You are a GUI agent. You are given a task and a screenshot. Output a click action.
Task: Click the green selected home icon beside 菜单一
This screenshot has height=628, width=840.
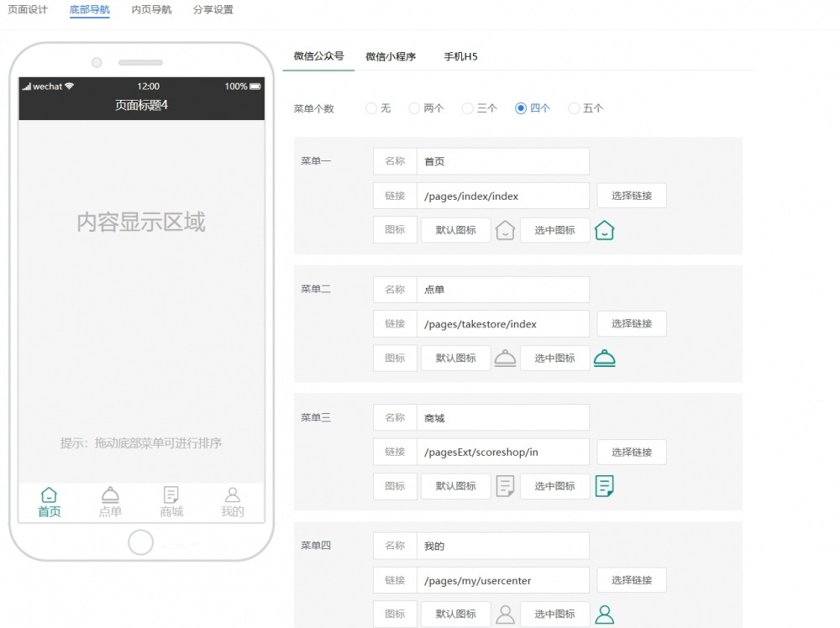[x=604, y=228]
